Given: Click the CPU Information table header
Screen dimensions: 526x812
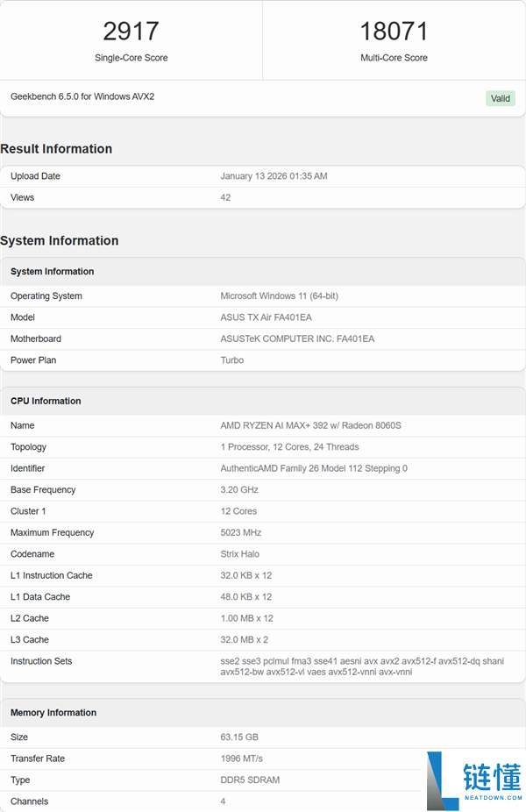Looking at the screenshot, I should coord(46,401).
